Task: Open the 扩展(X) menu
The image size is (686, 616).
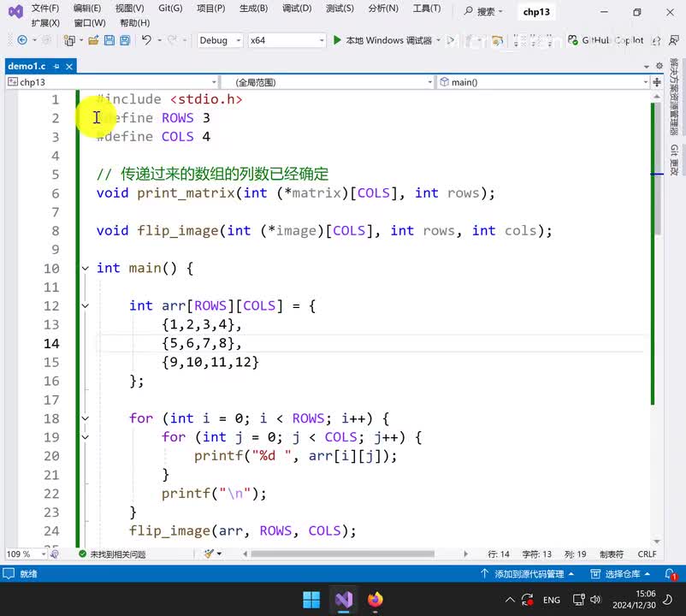Action: (x=45, y=23)
